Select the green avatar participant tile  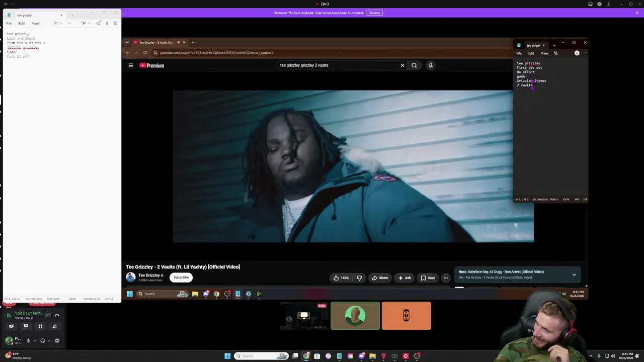coord(355,316)
